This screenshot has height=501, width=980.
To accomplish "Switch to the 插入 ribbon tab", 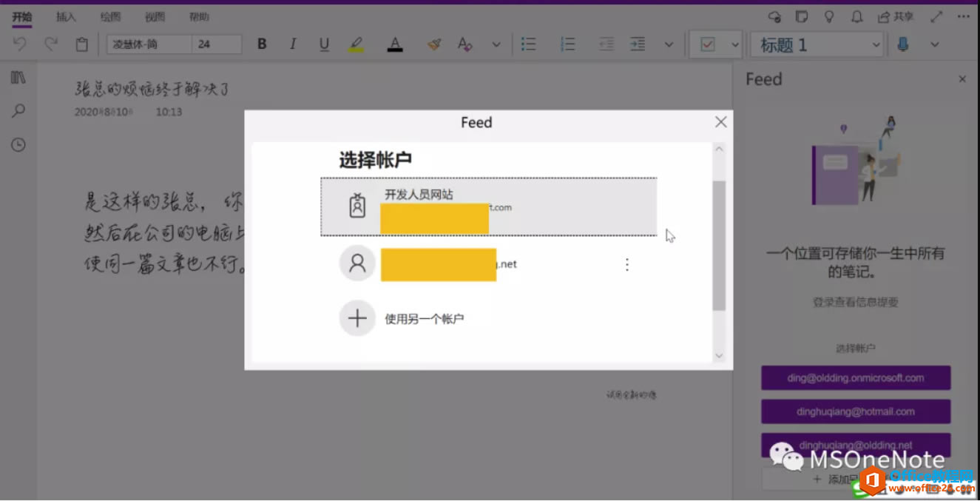I will (65, 16).
